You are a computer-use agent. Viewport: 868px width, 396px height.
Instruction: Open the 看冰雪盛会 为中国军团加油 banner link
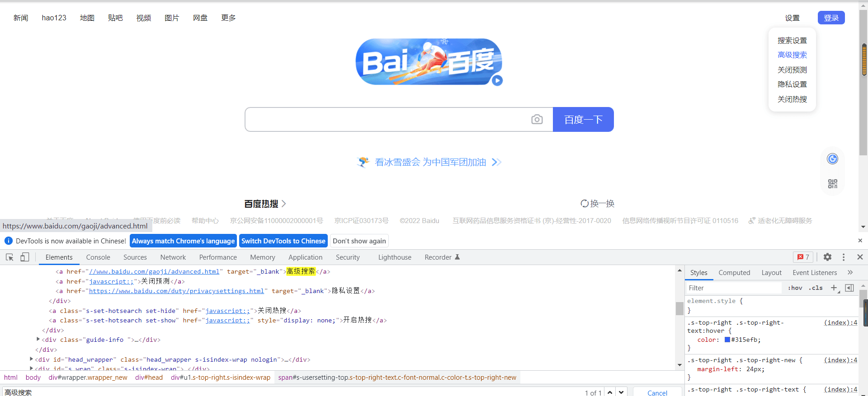[x=430, y=162]
